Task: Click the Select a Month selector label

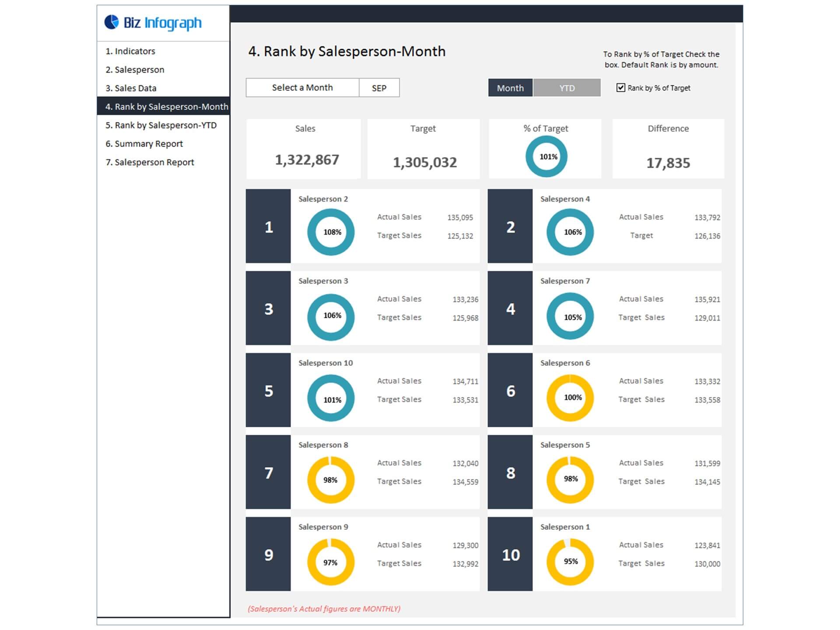Action: [302, 87]
